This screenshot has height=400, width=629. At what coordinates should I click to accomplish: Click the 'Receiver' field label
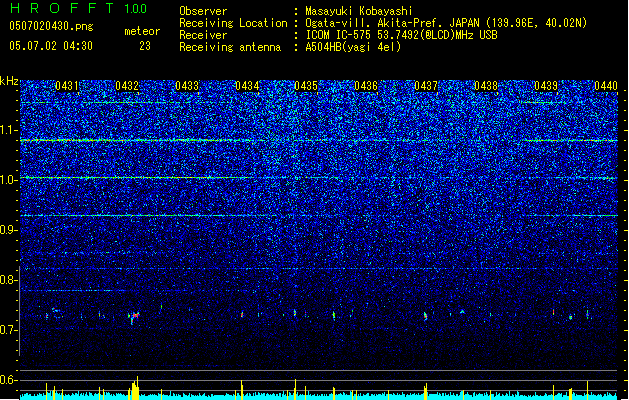203,35
